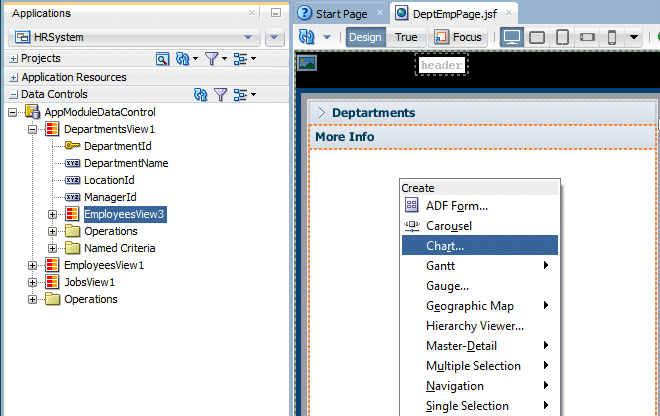
Task: Click the HRSystem application icon
Action: [x=22, y=37]
